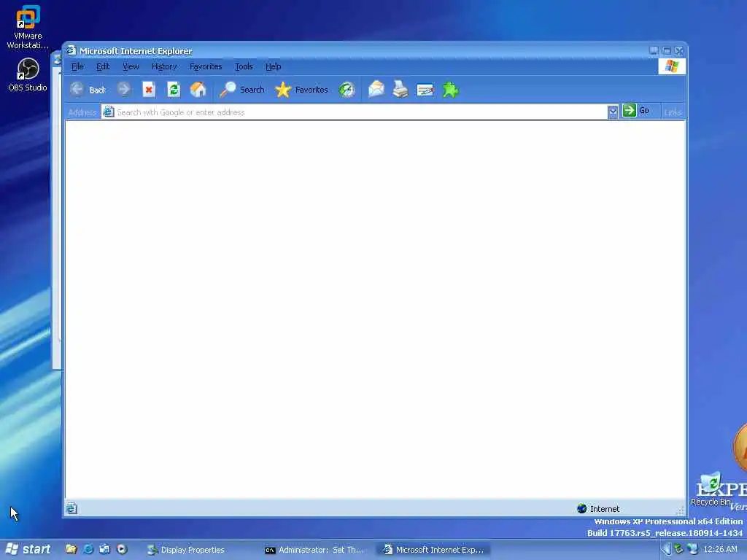Click the folder quick launch icon
Screen dimensions: 747x560
tap(71, 549)
